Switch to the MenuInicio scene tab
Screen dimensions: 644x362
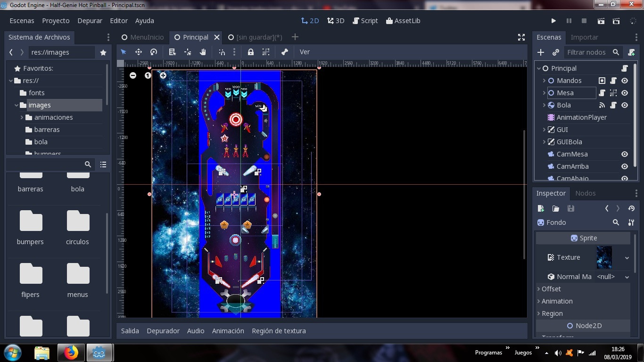(143, 37)
